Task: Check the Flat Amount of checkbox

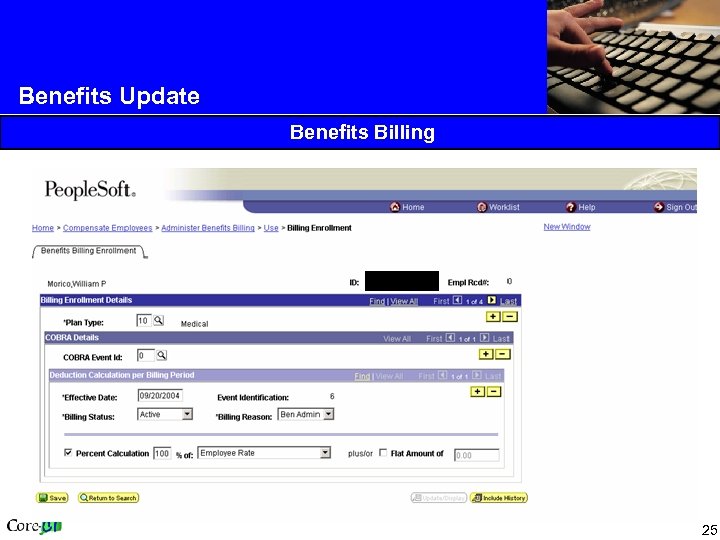Action: 383,453
